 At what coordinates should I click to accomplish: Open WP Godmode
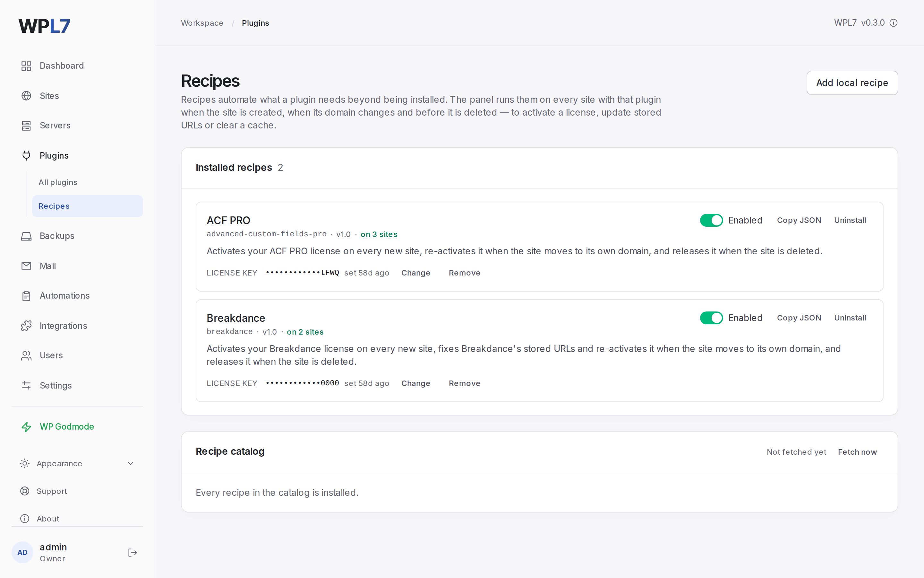(x=77, y=427)
